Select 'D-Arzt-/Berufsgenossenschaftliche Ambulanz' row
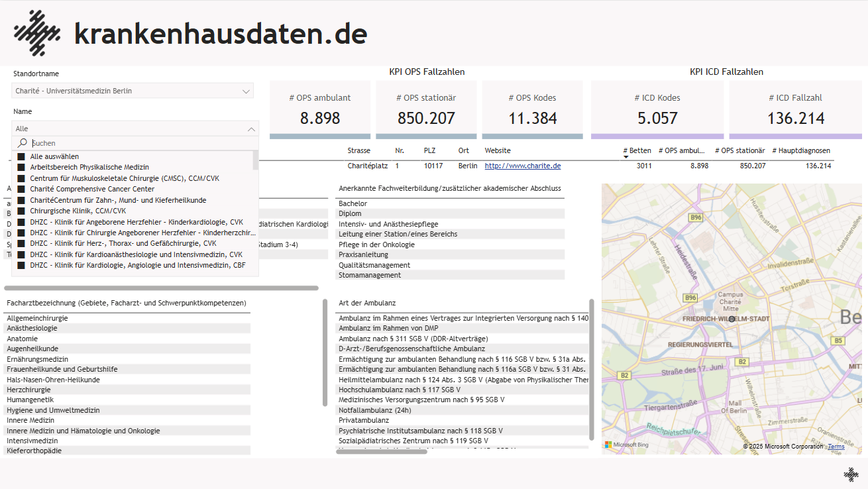868x489 pixels. (x=462, y=349)
